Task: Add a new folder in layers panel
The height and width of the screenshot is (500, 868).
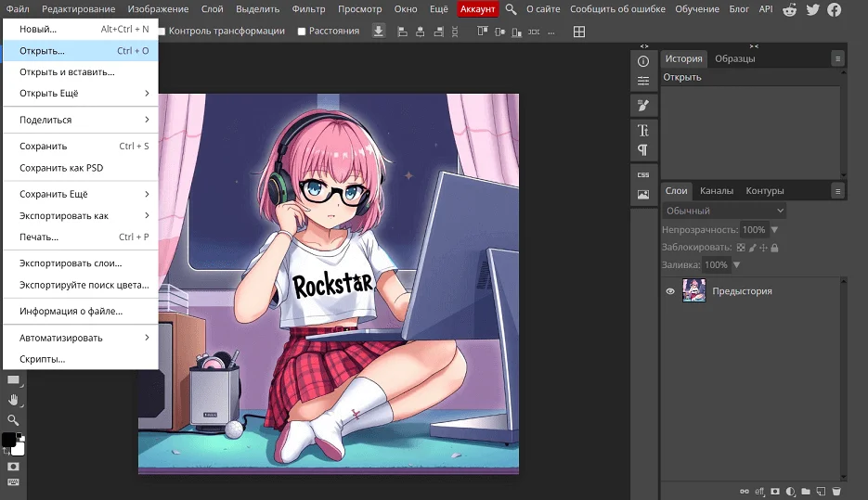Action: pos(806,491)
